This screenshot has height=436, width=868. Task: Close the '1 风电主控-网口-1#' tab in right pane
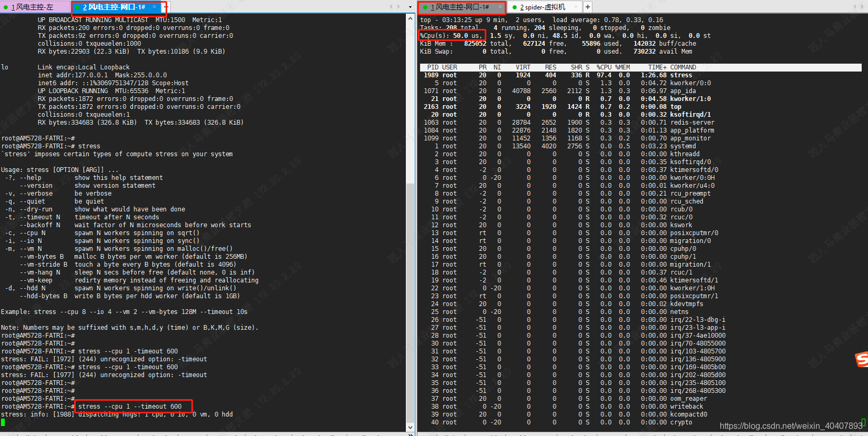pos(499,7)
